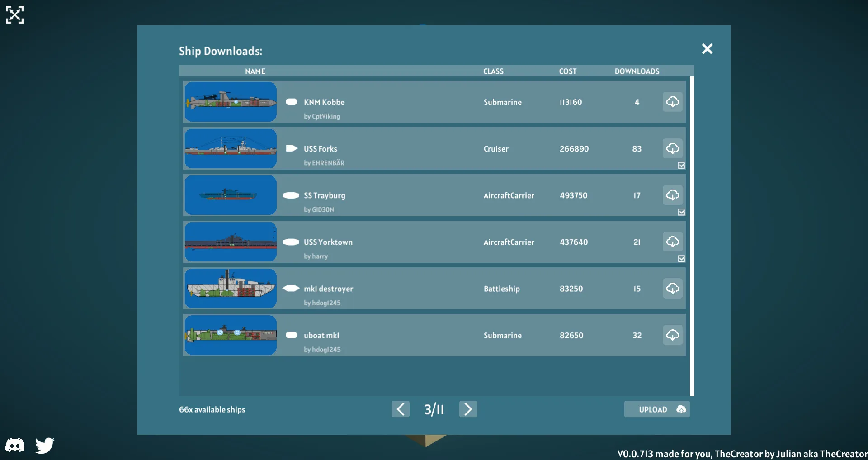Toggle fullscreen mode icon
The height and width of the screenshot is (460, 868).
click(x=14, y=15)
